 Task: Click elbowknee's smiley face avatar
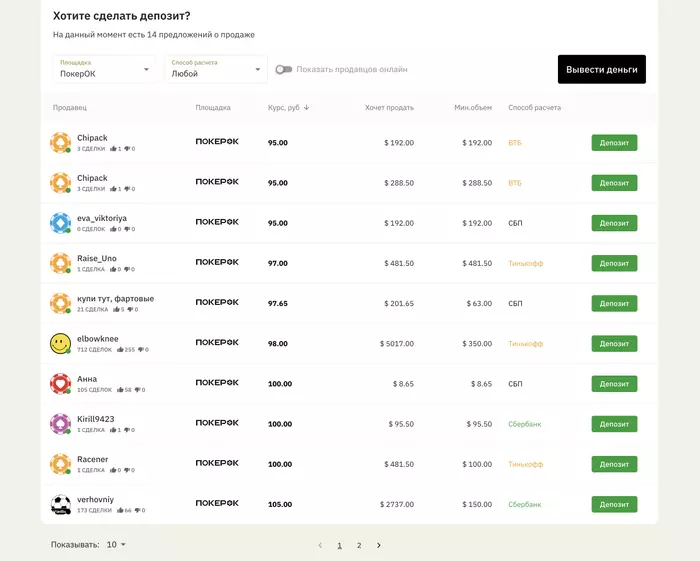click(x=60, y=343)
